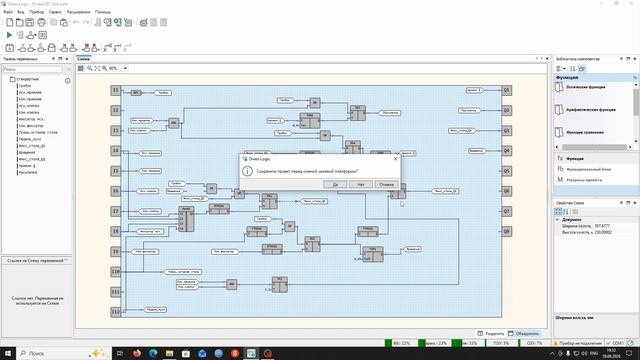
Task: Click the fb icon for function blocks
Action: point(560,169)
